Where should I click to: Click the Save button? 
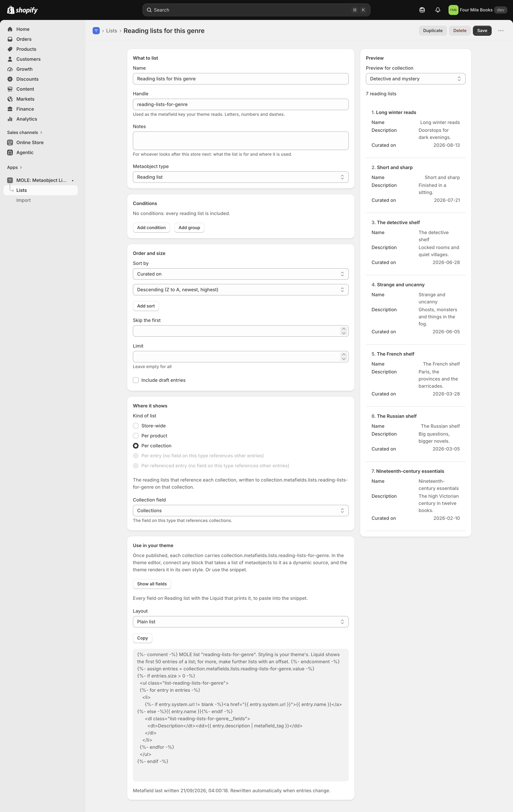482,31
